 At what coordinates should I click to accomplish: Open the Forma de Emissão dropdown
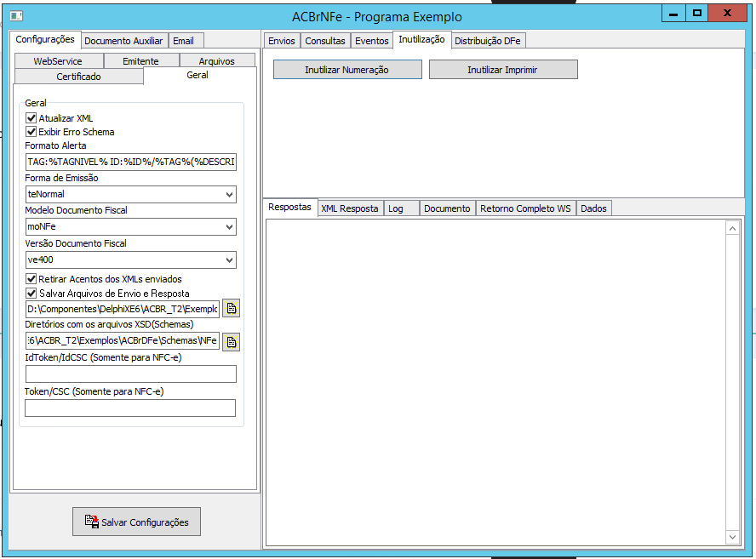pyautogui.click(x=230, y=195)
